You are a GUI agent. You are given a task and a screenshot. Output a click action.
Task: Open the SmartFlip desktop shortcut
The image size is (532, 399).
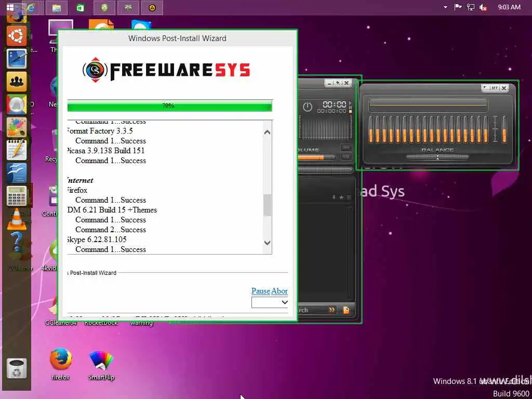point(101,365)
